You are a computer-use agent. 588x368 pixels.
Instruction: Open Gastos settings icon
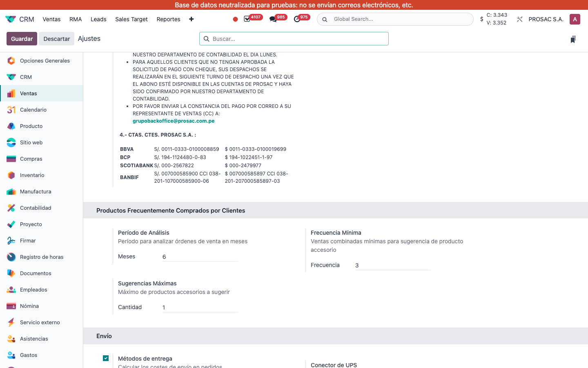click(11, 355)
